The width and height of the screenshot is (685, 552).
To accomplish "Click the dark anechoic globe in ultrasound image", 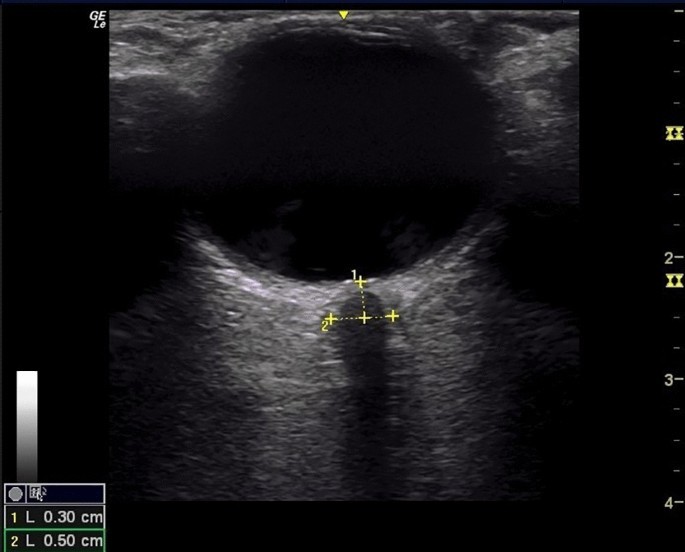I will pos(349,144).
